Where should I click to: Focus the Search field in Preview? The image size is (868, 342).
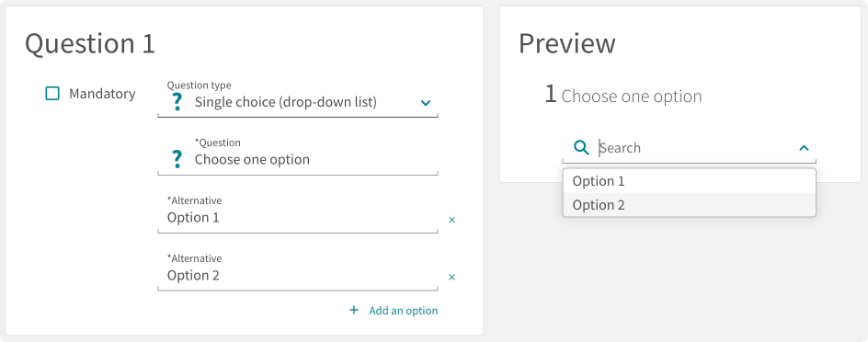point(690,148)
